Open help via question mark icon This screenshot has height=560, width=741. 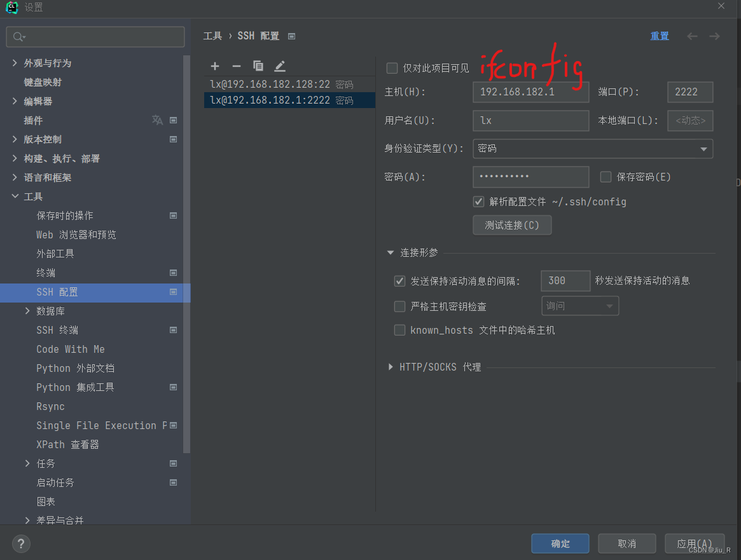[20, 543]
